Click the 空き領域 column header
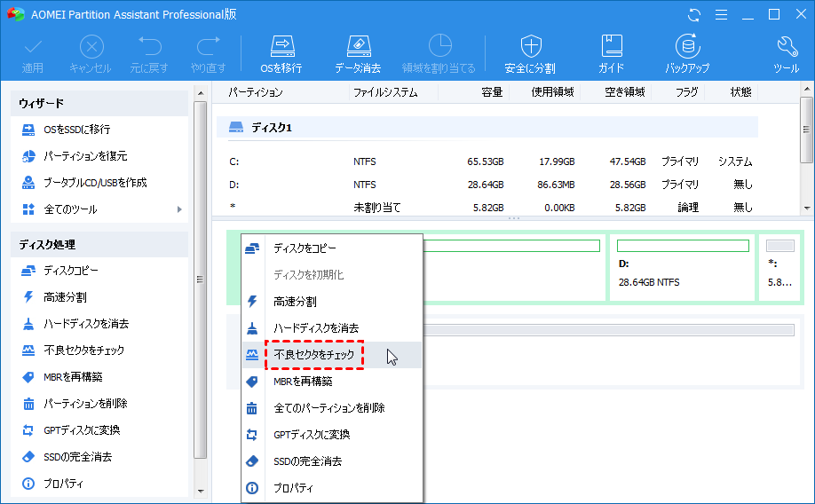The height and width of the screenshot is (504, 815). [x=624, y=92]
